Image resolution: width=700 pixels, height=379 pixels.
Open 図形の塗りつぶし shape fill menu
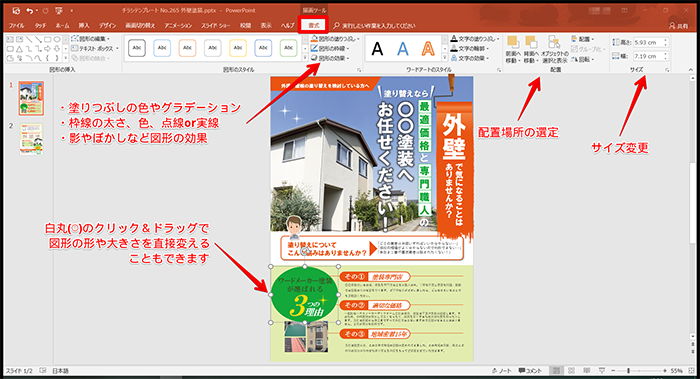(x=335, y=39)
